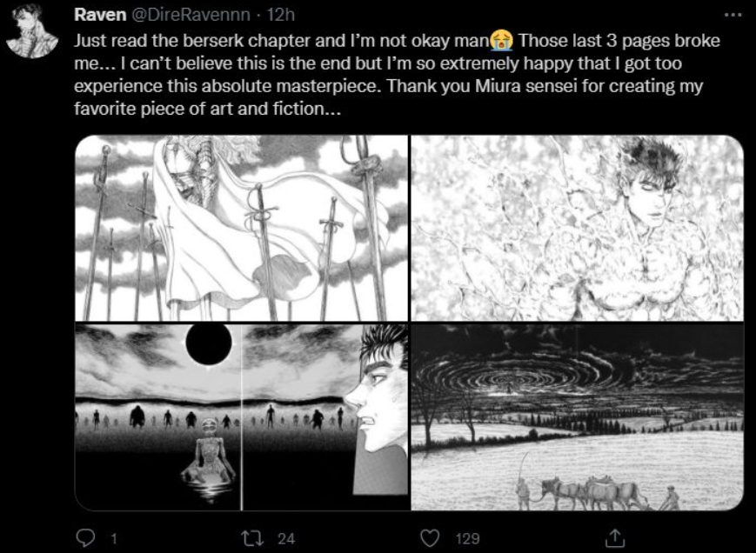Click Guts side profile face in eclipse image
Viewport: 756px width, 553px height.
[377, 388]
